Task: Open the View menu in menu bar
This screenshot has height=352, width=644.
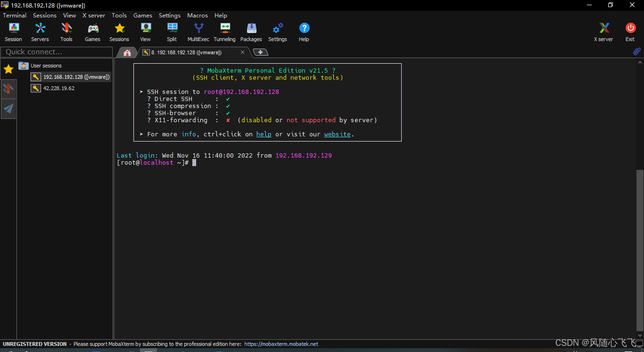Action: (70, 15)
